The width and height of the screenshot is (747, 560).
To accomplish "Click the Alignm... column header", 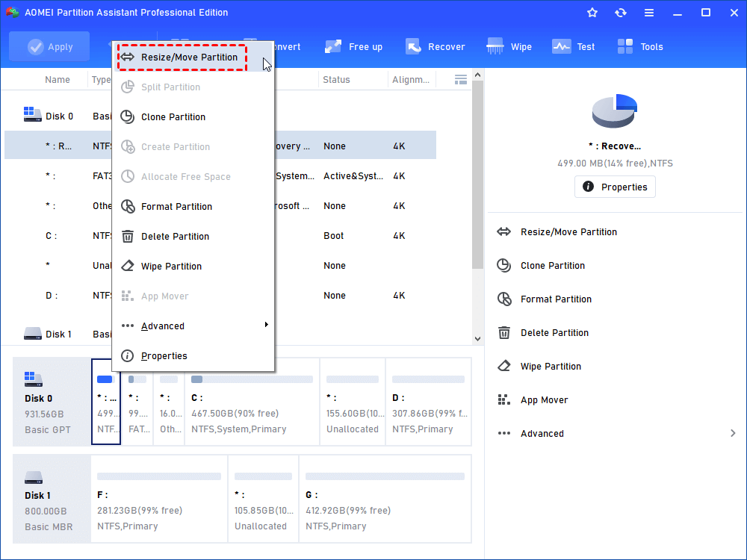I will click(x=411, y=80).
